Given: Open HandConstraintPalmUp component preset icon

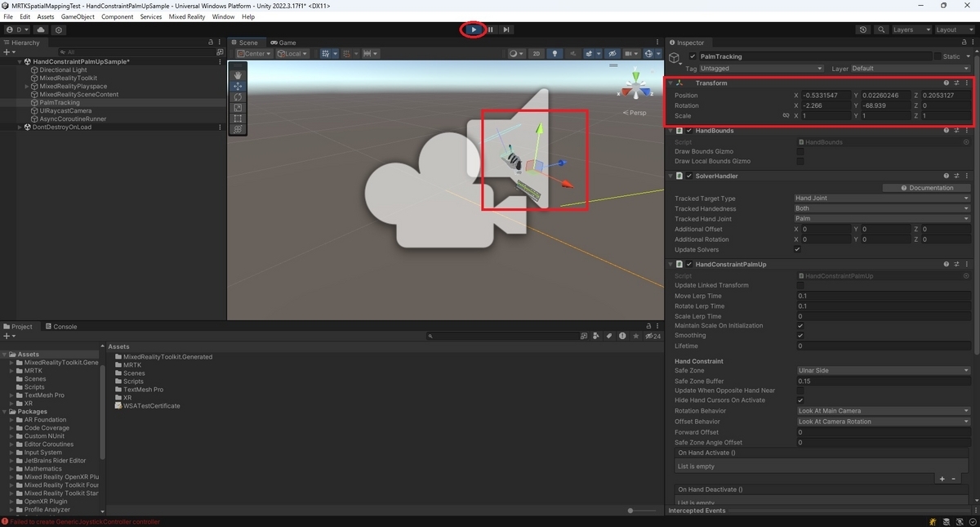Looking at the screenshot, I should pos(956,265).
